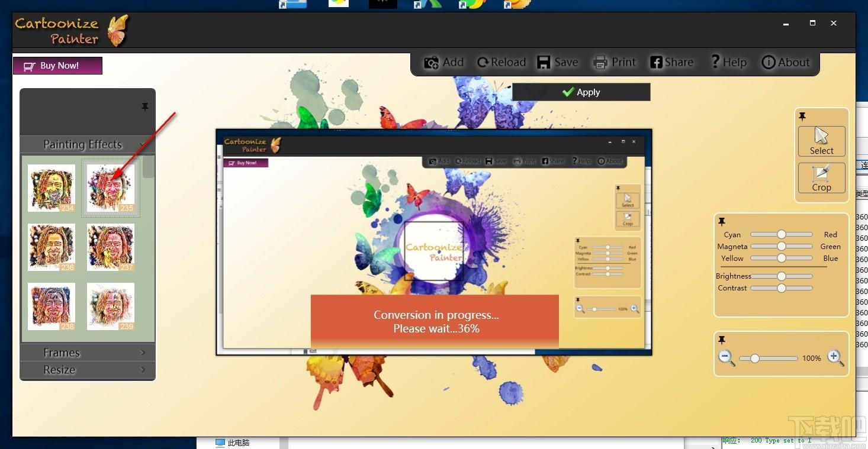Zoom out with the minus magnifier
The image size is (868, 449).
726,358
